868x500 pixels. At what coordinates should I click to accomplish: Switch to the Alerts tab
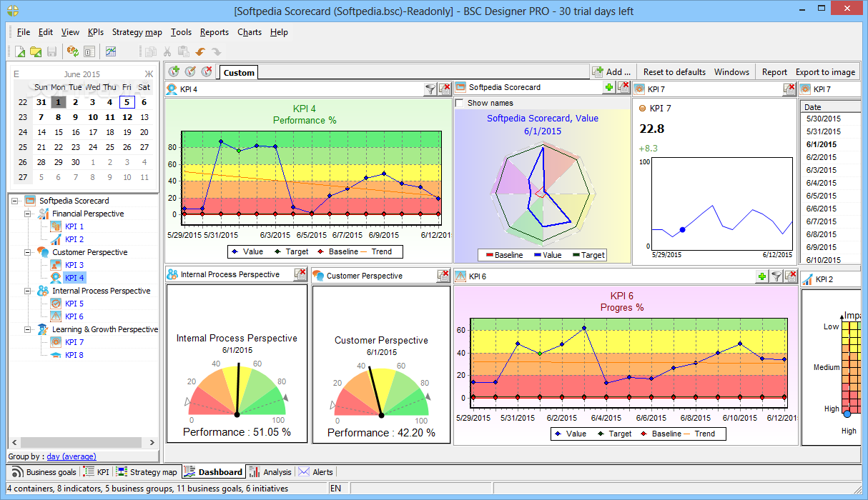(316, 472)
